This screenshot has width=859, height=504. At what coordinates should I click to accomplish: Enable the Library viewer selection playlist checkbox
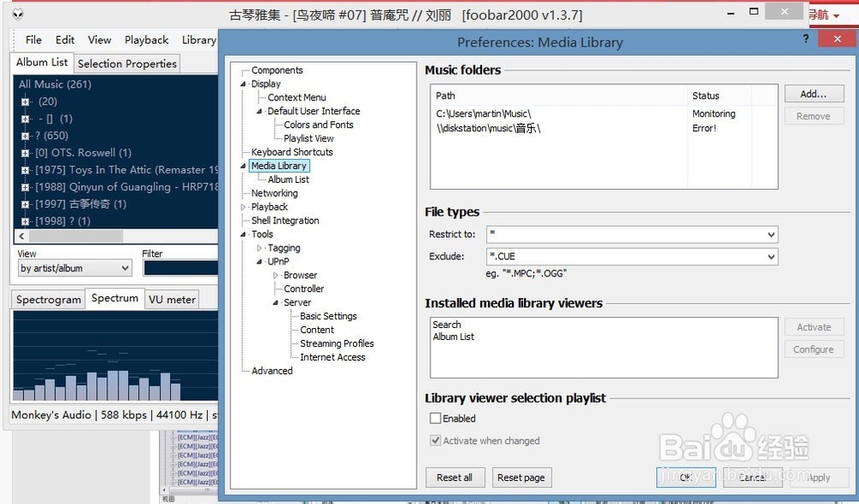click(436, 418)
